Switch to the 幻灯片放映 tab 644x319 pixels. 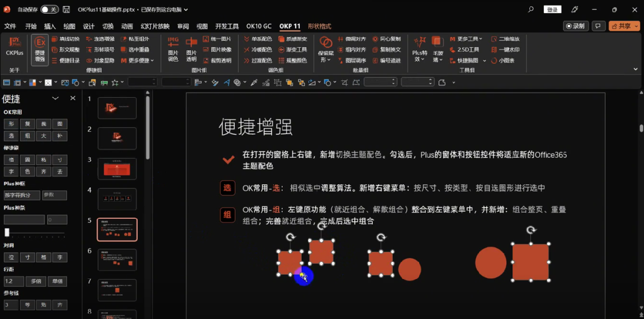pos(155,26)
